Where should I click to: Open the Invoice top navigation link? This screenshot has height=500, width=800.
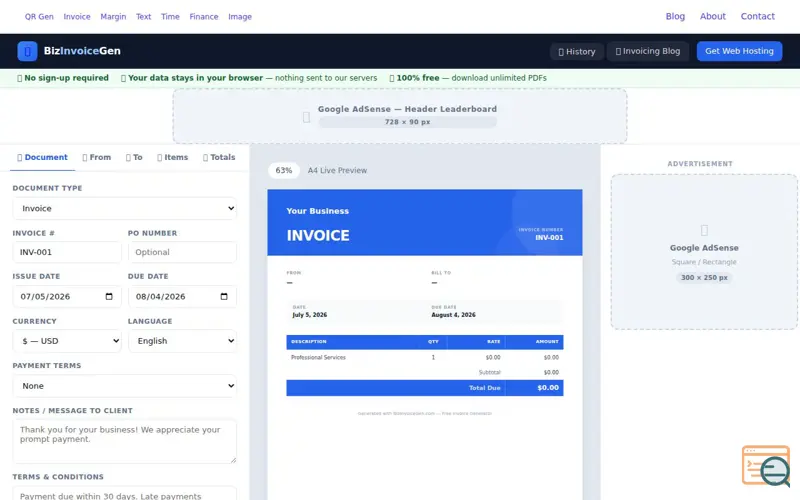click(77, 16)
